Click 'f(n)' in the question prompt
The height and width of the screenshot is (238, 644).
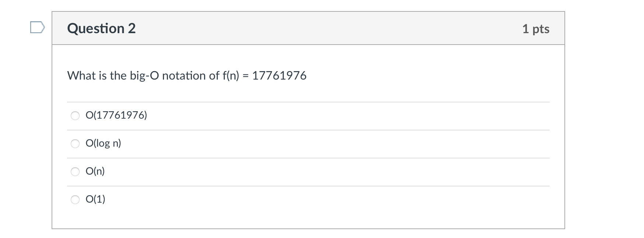click(x=231, y=76)
